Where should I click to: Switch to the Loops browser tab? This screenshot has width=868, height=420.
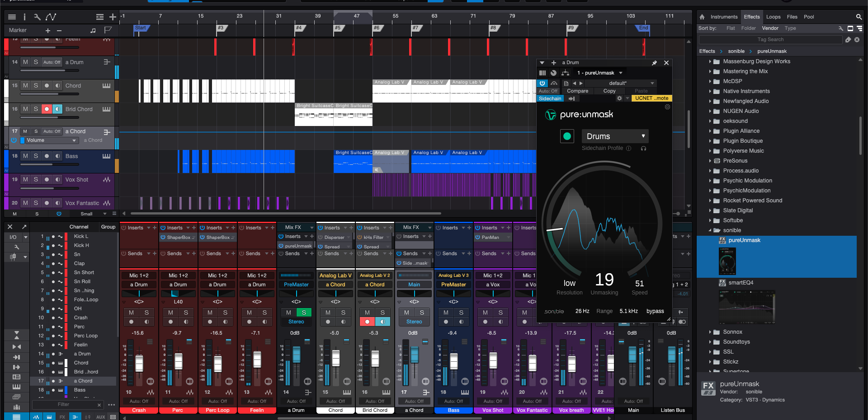pyautogui.click(x=773, y=17)
